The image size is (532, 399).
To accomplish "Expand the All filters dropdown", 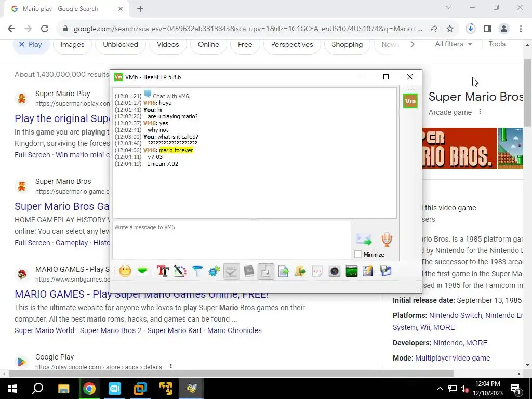I will [x=453, y=44].
